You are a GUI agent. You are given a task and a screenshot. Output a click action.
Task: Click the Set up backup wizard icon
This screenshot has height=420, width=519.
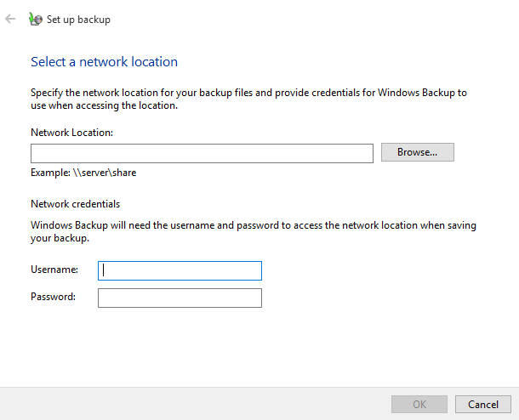coord(36,20)
